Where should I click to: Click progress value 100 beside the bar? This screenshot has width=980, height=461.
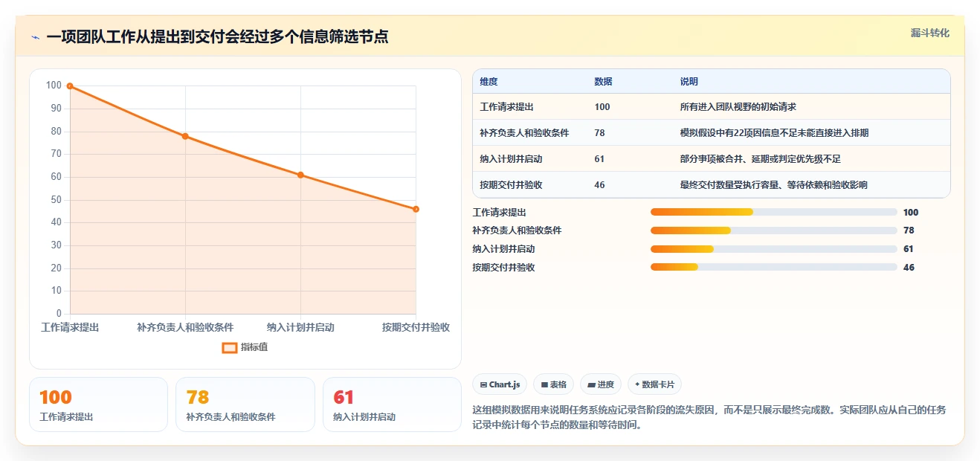click(911, 213)
